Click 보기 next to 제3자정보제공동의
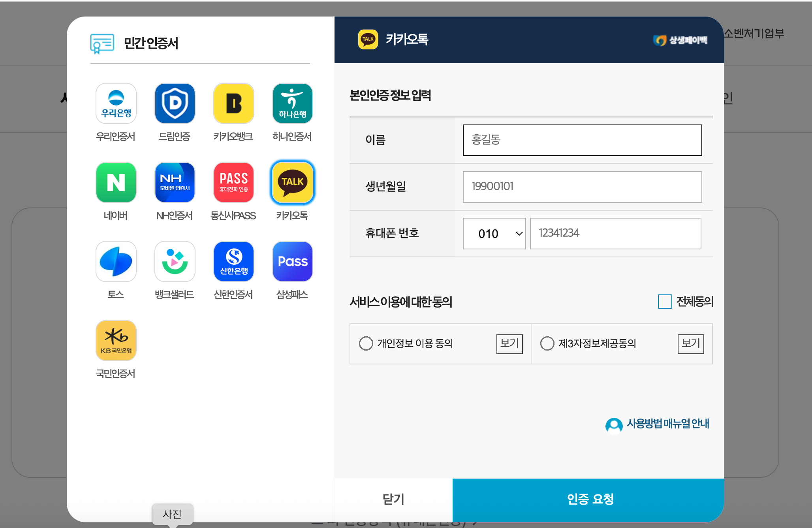The height and width of the screenshot is (528, 812). 690,344
